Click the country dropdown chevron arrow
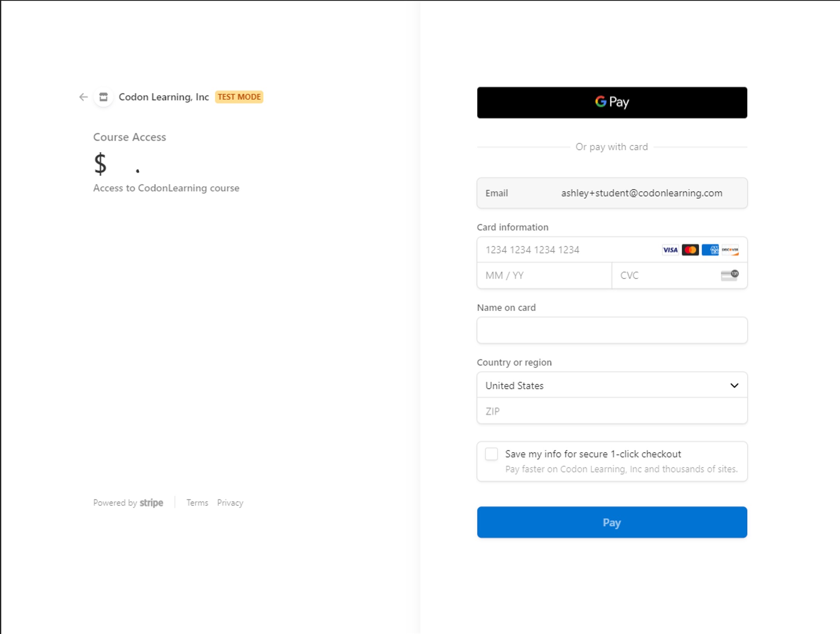 [734, 386]
